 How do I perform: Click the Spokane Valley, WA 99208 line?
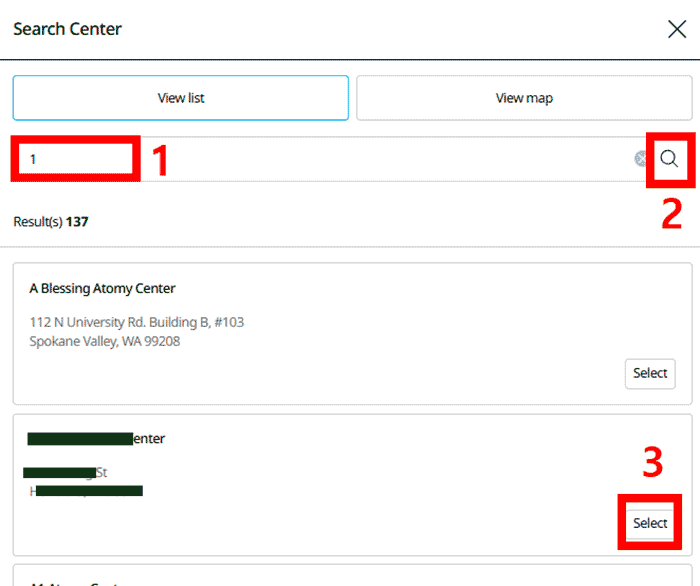104,341
